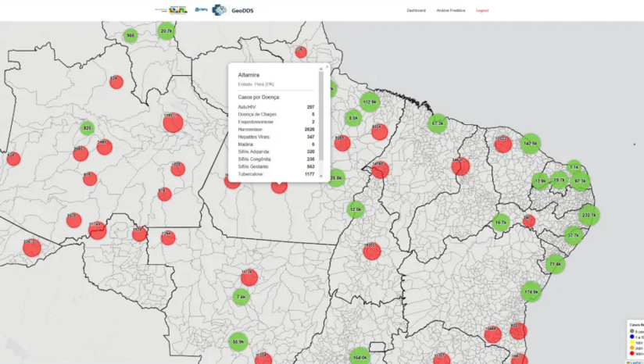Click the Altamira popup scroll-down arrow

click(x=320, y=176)
